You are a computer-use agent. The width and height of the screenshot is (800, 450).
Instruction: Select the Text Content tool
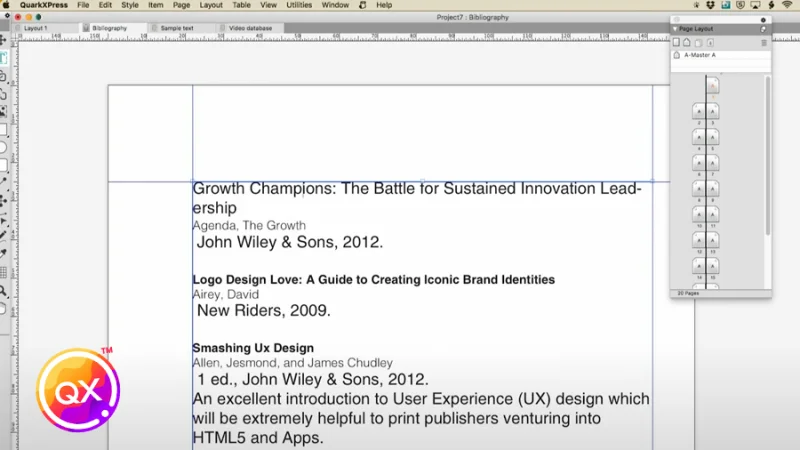point(4,58)
